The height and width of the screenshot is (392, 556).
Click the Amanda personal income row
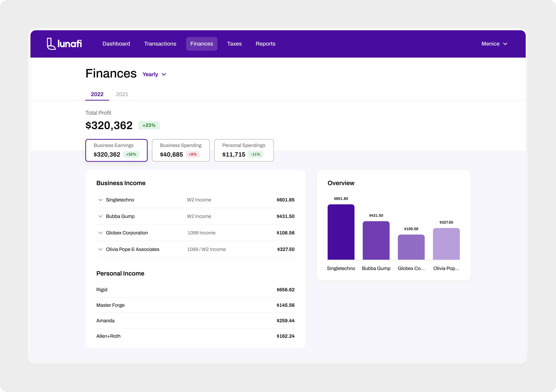coord(195,321)
